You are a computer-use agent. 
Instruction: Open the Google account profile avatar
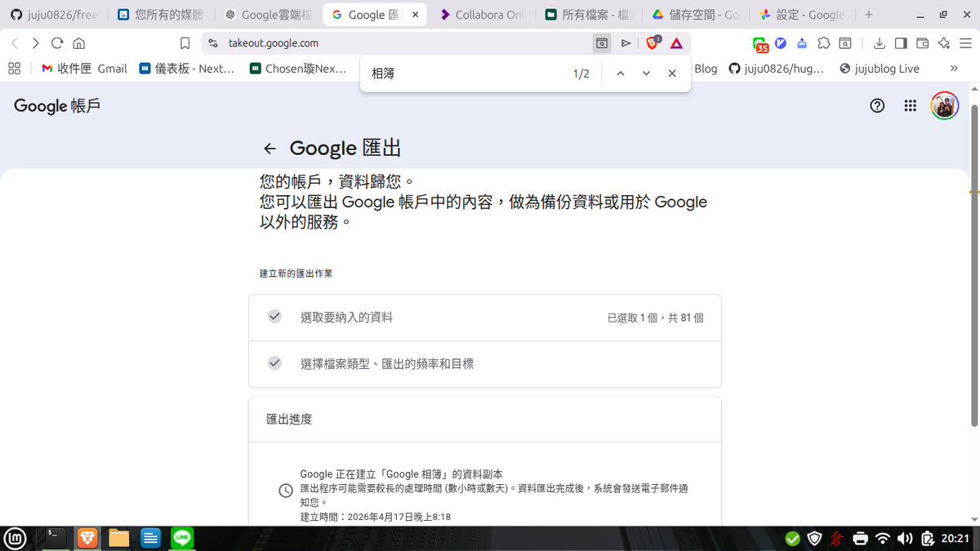pos(945,105)
